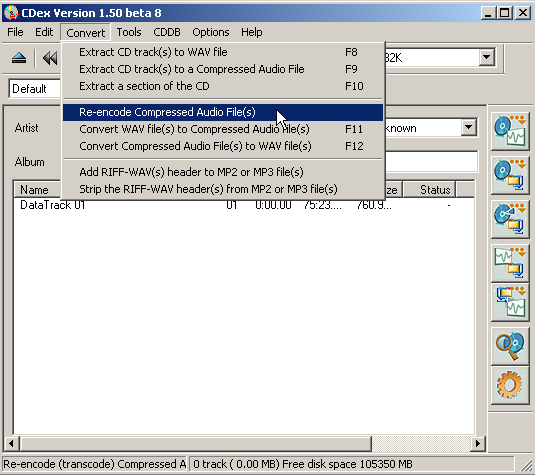This screenshot has height=475, width=535.
Task: Click the Album text field
Action: pyautogui.click(x=431, y=162)
